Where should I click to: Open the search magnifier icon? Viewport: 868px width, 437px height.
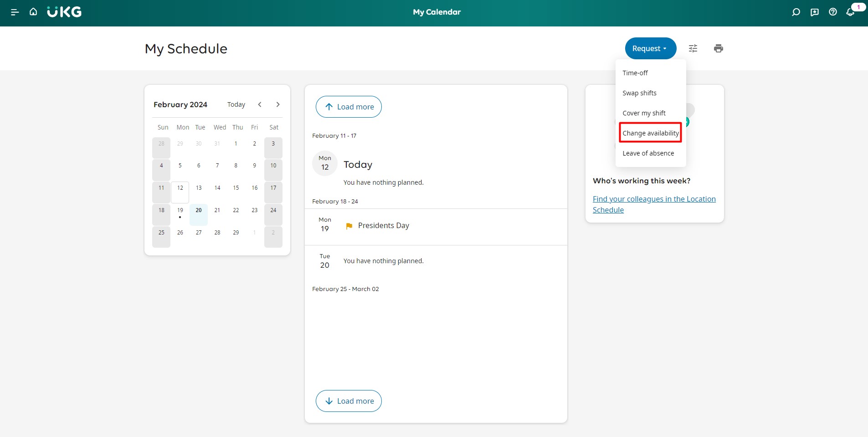pyautogui.click(x=796, y=12)
